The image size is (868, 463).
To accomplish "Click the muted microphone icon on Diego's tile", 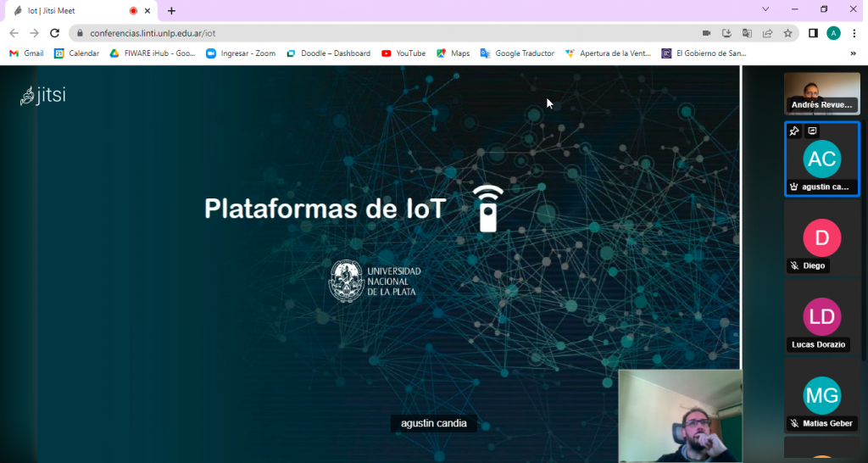I will pos(794,265).
